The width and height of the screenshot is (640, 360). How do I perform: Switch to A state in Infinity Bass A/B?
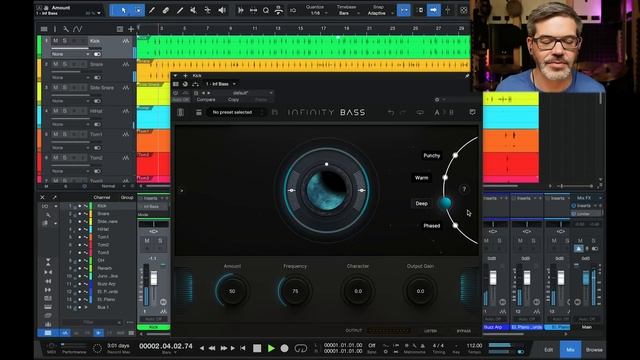pyautogui.click(x=437, y=112)
